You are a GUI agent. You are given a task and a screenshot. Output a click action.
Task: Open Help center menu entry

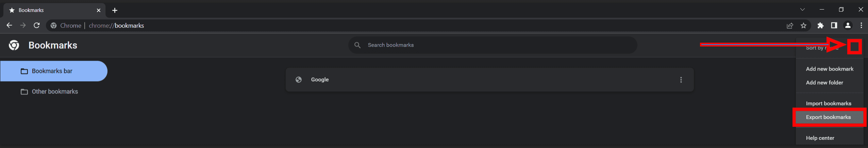(820, 138)
